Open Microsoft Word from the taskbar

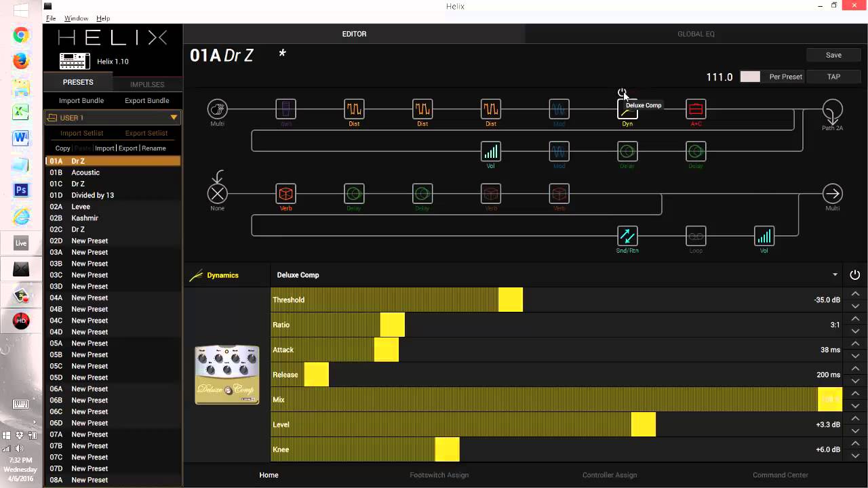point(21,139)
